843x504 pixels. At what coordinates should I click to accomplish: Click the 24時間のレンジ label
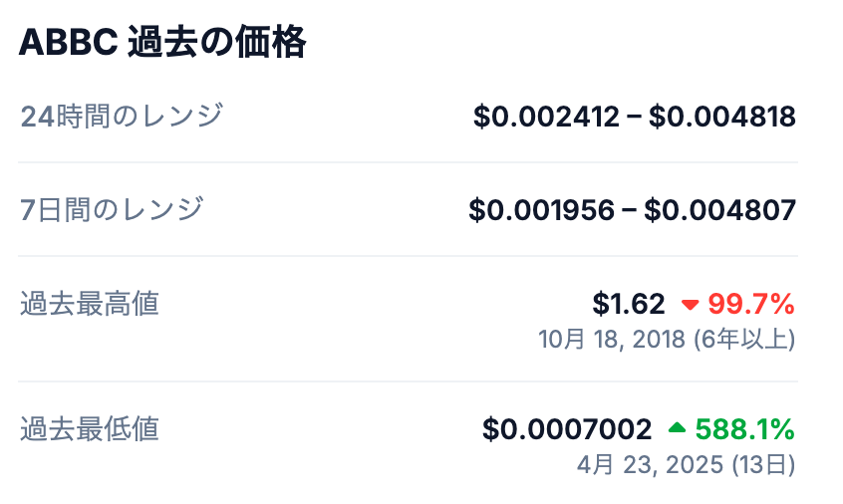121,117
